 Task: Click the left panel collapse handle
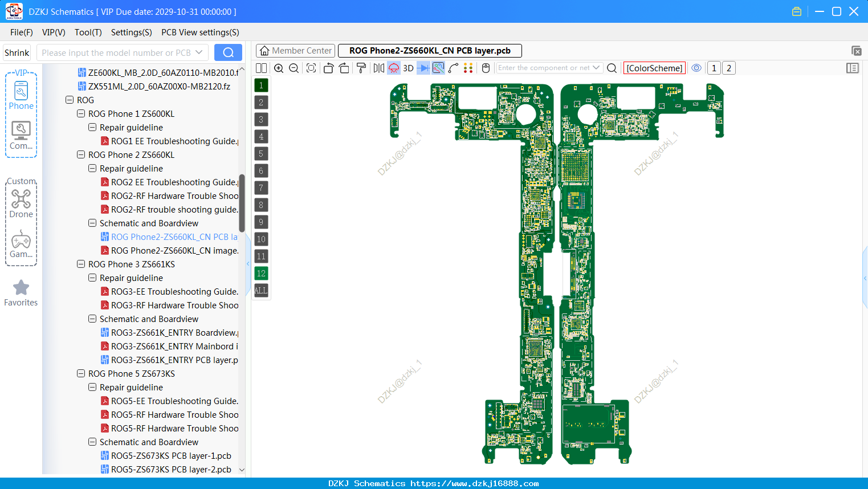tap(248, 263)
